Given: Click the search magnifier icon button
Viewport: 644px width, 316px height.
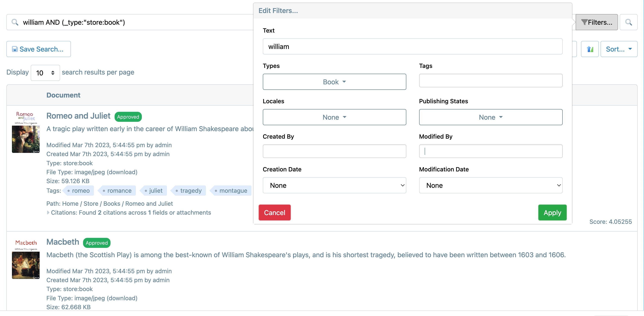Looking at the screenshot, I should (628, 22).
